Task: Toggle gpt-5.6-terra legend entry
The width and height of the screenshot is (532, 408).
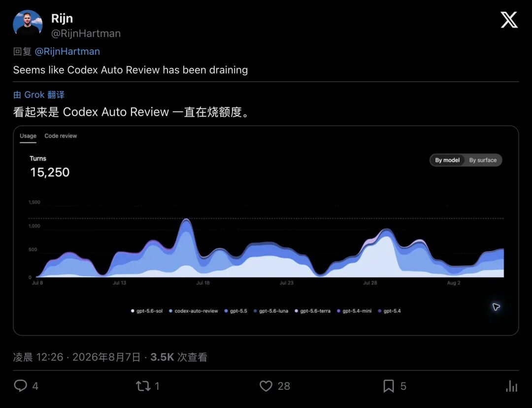Action: 312,311
